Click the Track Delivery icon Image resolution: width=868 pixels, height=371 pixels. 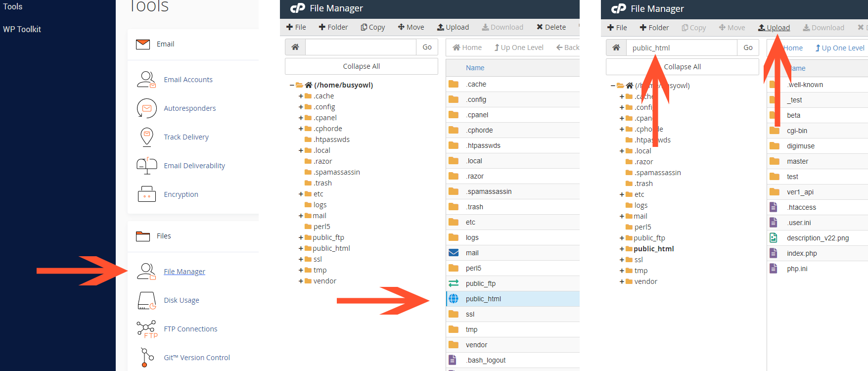point(146,137)
